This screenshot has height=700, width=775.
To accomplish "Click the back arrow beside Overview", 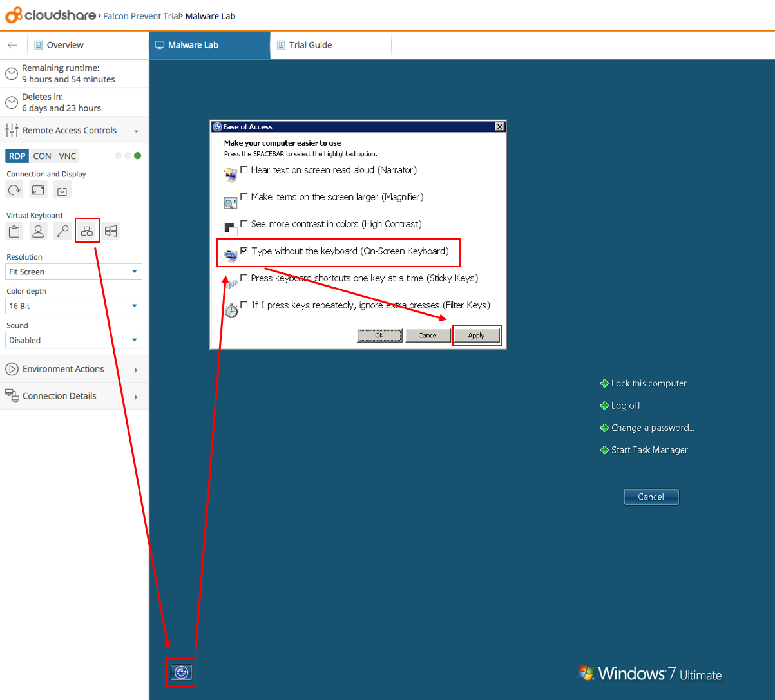I will [12, 45].
